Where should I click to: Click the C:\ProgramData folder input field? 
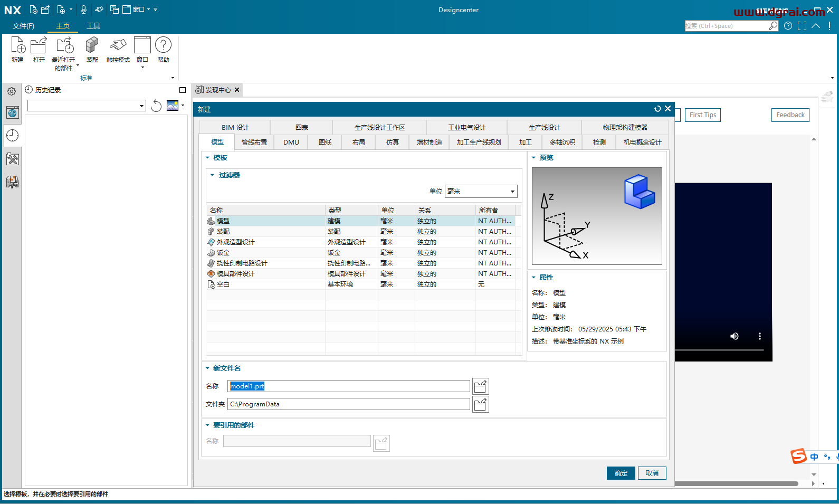pyautogui.click(x=348, y=404)
